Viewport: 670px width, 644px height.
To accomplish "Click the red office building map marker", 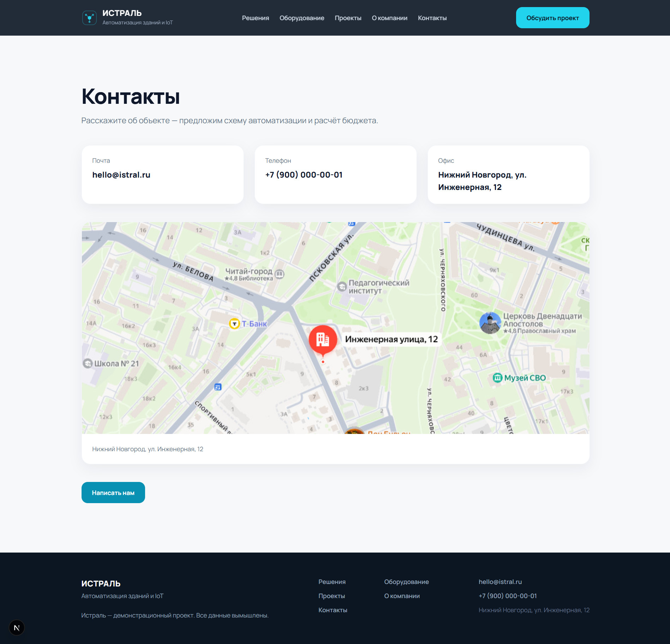I will (323, 340).
